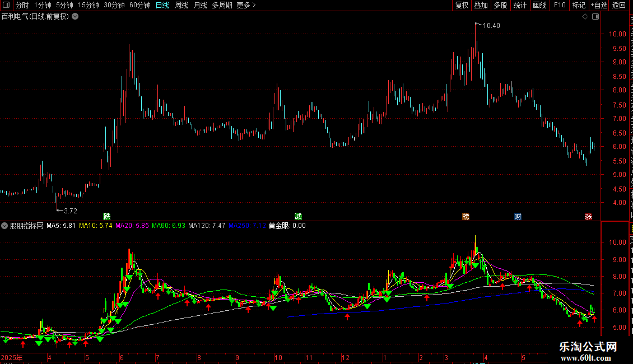Click the MA250: 7.12 readout

[247, 226]
